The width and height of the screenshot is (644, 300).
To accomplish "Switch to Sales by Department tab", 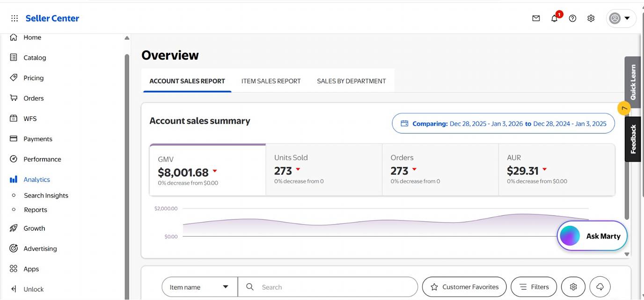I will pyautogui.click(x=351, y=81).
